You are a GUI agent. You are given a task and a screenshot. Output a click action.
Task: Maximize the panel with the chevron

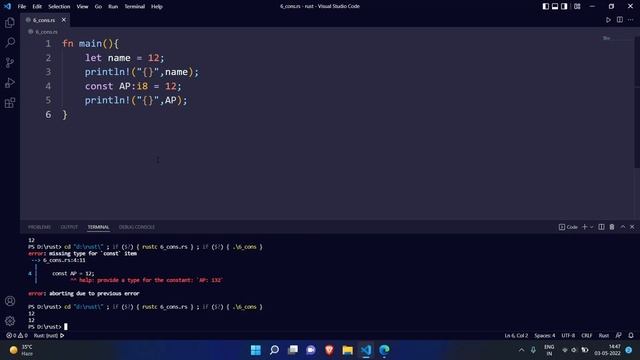[623, 227]
